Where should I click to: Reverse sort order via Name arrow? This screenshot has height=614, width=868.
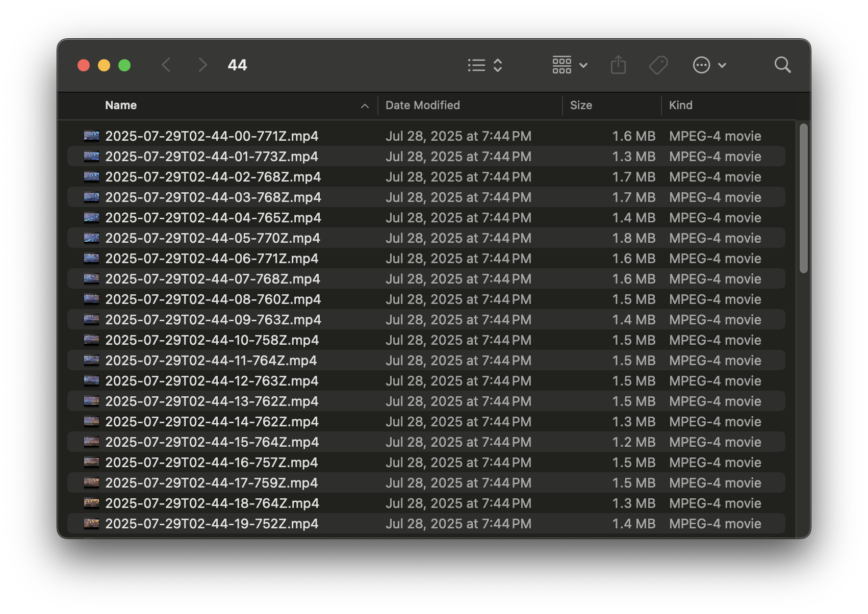(x=365, y=106)
